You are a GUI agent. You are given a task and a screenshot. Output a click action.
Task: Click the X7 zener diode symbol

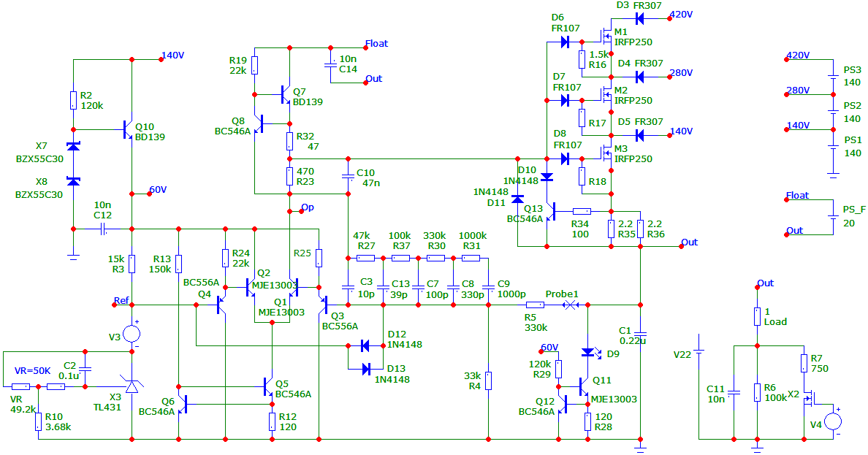click(x=73, y=146)
